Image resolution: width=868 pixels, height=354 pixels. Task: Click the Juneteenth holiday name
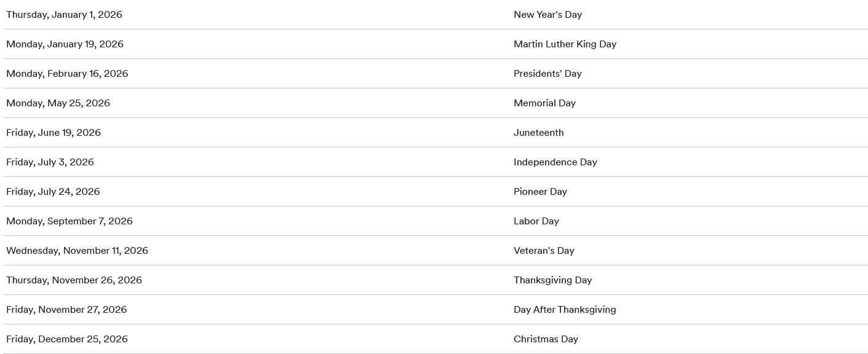coord(538,133)
